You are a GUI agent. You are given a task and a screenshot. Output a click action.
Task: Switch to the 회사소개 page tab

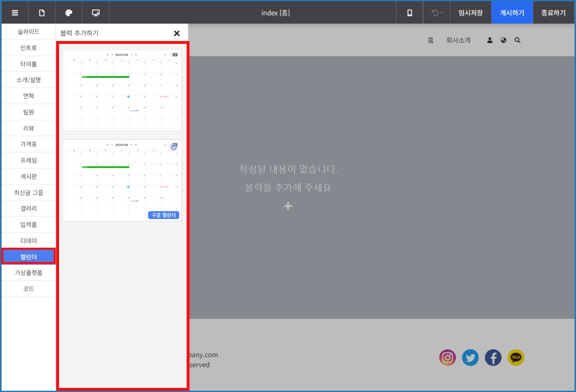458,40
